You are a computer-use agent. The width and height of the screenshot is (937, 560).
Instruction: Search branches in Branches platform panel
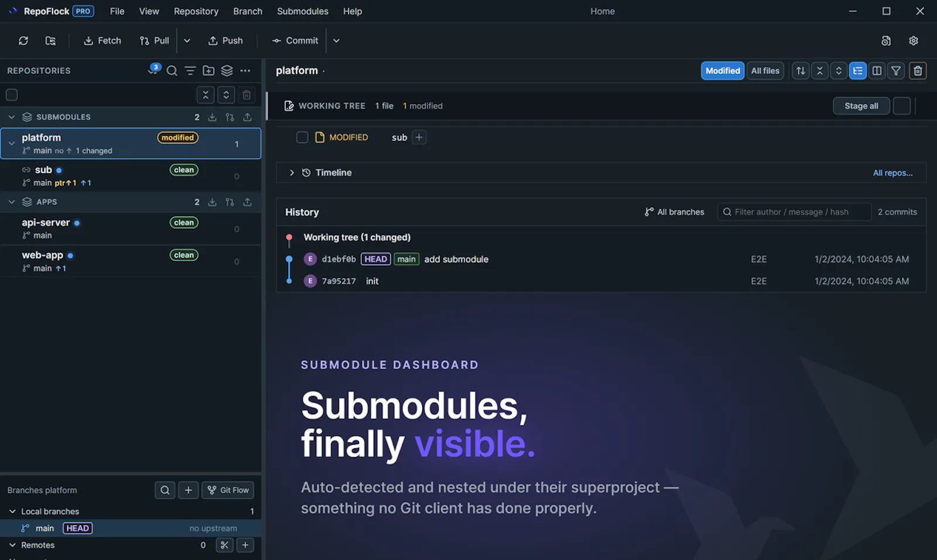coord(165,490)
